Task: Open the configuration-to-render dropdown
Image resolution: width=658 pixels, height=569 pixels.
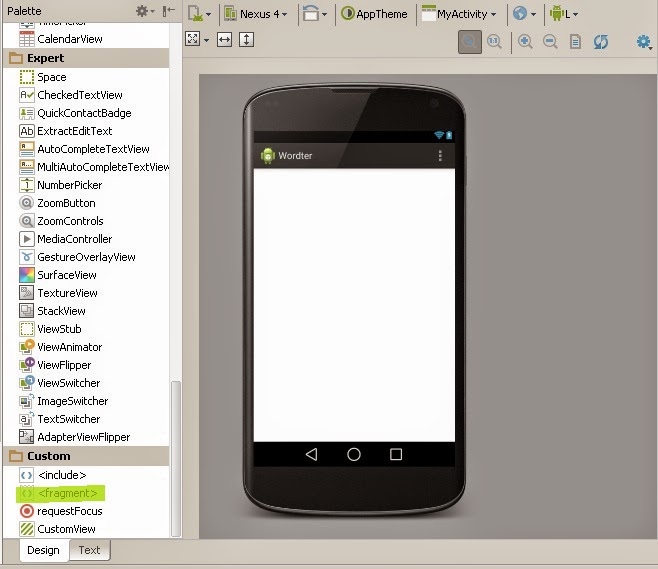Action: click(199, 14)
